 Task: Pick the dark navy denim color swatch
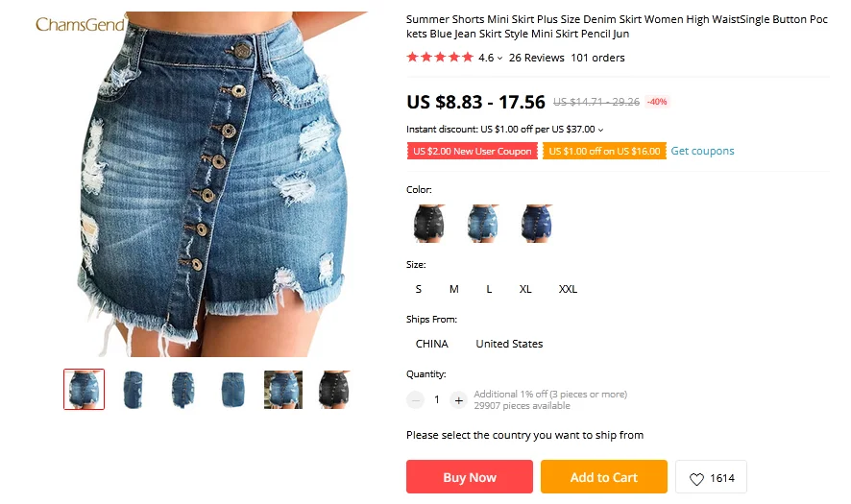pos(536,223)
